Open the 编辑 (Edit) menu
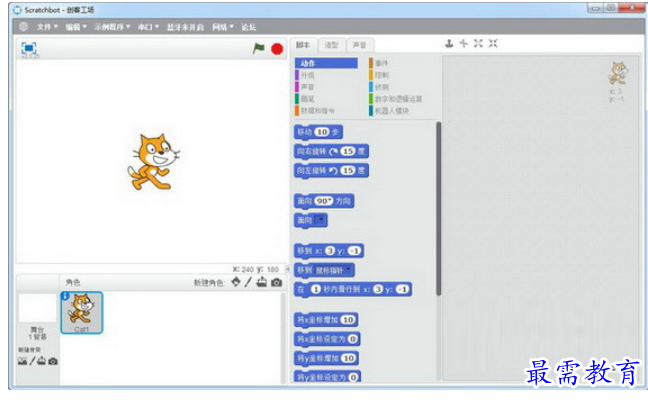Screen dimensions: 648x404 coord(76,27)
